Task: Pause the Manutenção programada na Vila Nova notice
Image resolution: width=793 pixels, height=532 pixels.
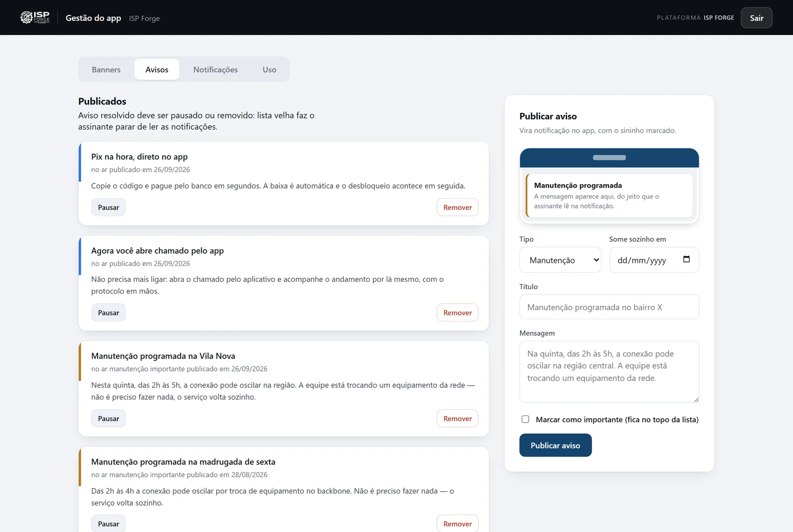Action: [109, 419]
